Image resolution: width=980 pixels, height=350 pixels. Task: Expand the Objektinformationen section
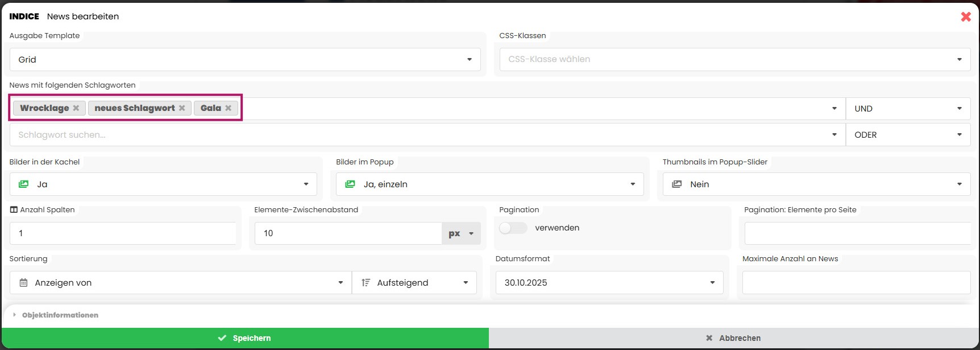click(x=60, y=315)
